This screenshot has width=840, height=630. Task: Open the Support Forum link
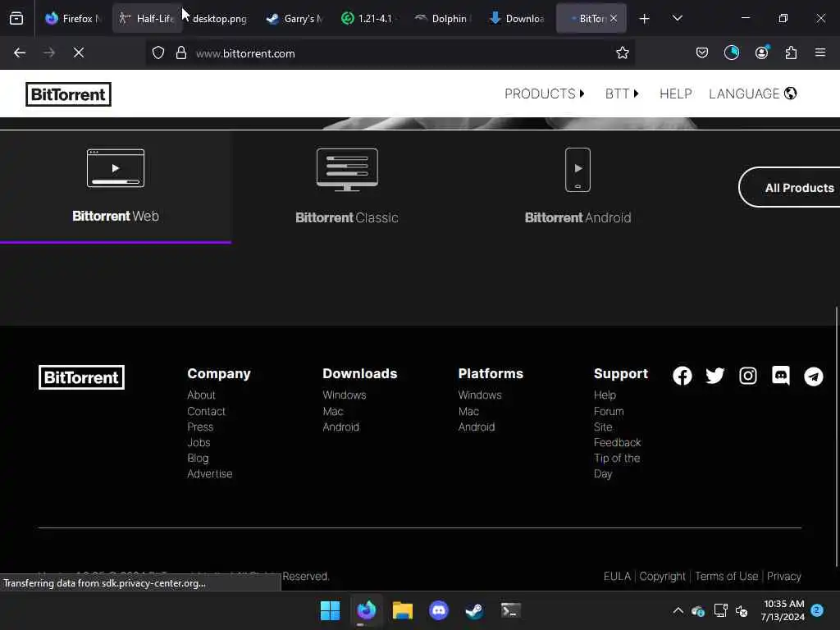[609, 412]
